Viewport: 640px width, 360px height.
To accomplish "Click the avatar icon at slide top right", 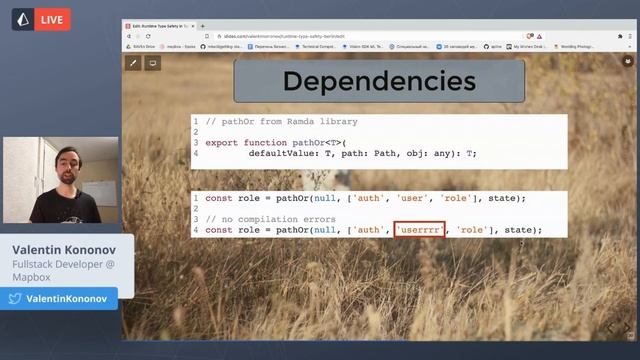I will tap(627, 61).
